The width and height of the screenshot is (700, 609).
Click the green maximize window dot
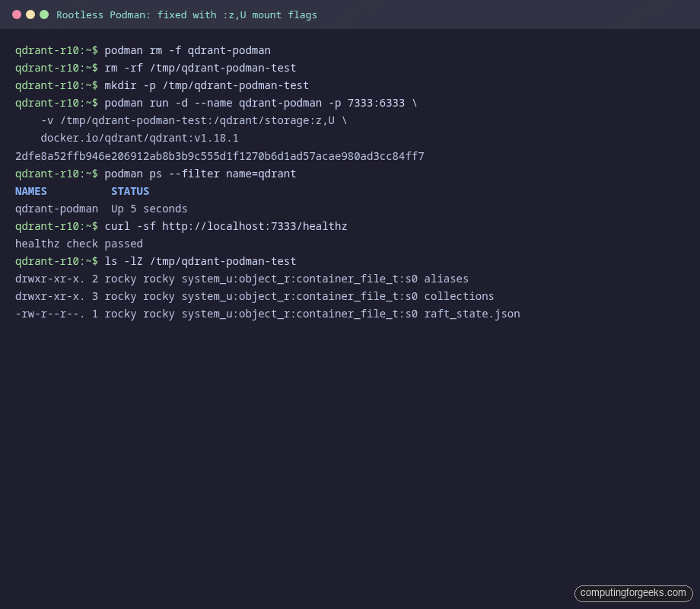tap(44, 14)
